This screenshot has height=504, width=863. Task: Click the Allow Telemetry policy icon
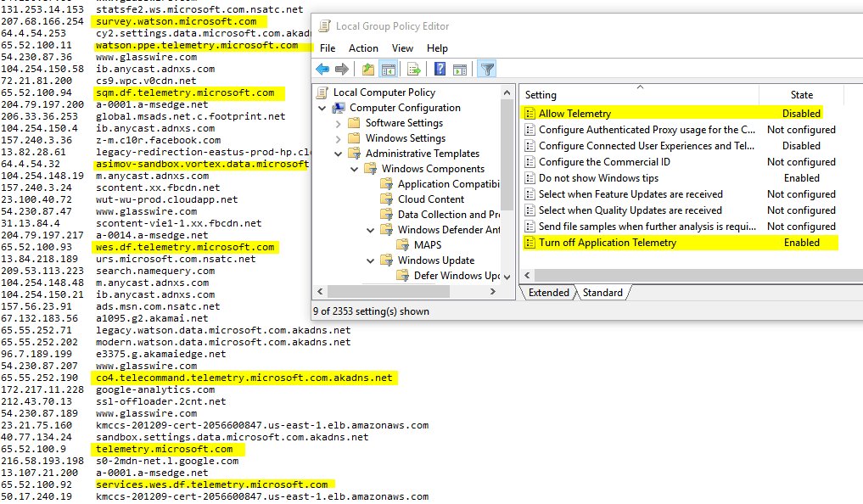point(530,114)
